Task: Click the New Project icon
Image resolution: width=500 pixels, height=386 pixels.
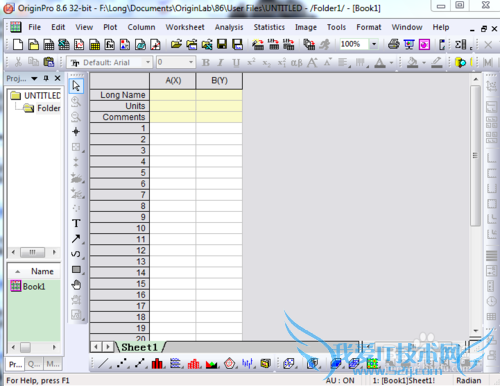Action: pyautogui.click(x=18, y=44)
